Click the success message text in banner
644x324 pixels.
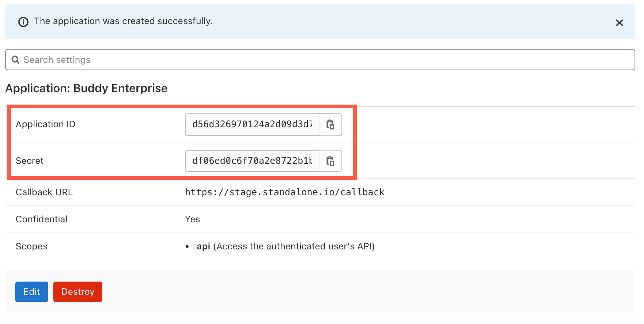pos(123,21)
